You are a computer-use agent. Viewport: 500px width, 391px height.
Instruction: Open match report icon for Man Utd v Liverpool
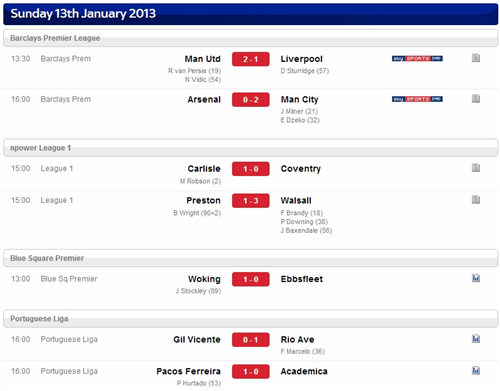[x=476, y=58]
